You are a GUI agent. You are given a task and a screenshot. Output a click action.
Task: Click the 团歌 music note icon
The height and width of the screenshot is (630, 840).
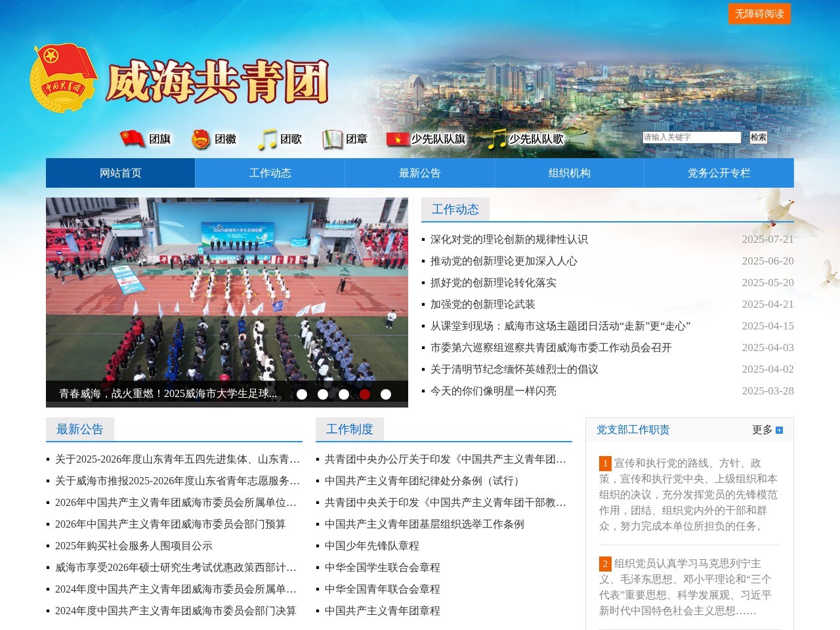[x=266, y=139]
